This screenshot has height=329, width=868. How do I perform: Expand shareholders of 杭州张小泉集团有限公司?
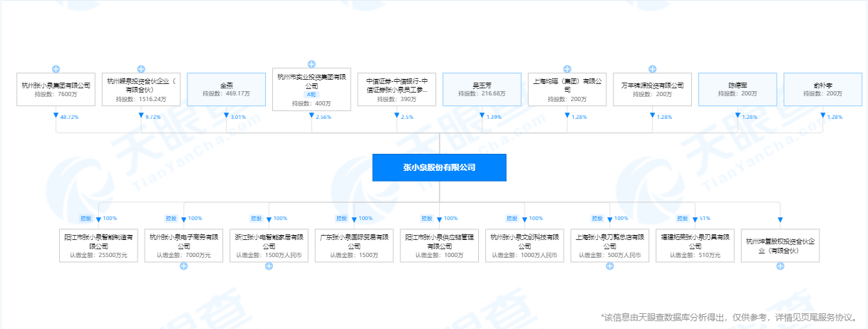point(56,69)
